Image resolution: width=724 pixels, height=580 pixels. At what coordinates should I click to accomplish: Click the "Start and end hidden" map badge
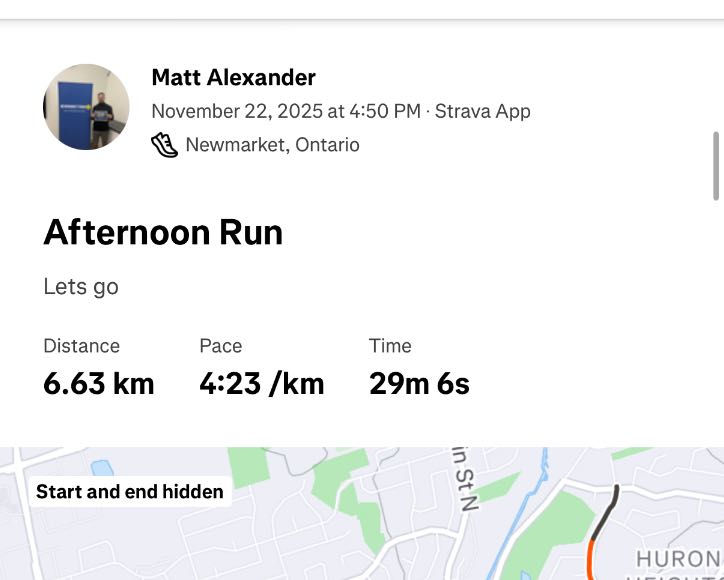(x=129, y=491)
